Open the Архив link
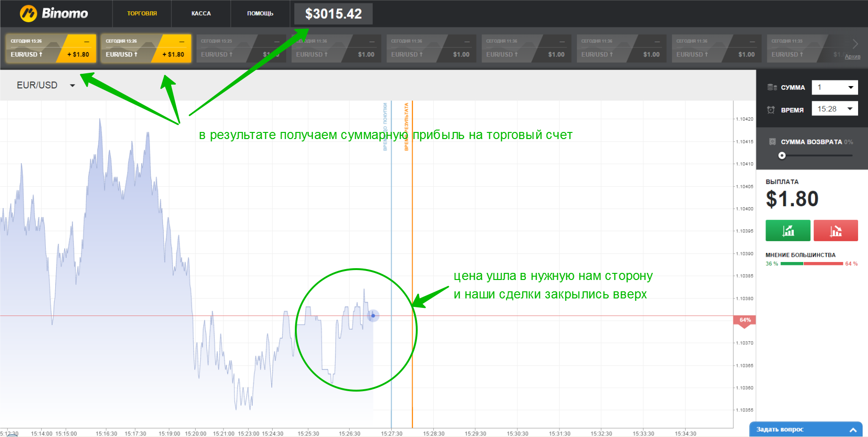Image resolution: width=868 pixels, height=437 pixels. [852, 57]
